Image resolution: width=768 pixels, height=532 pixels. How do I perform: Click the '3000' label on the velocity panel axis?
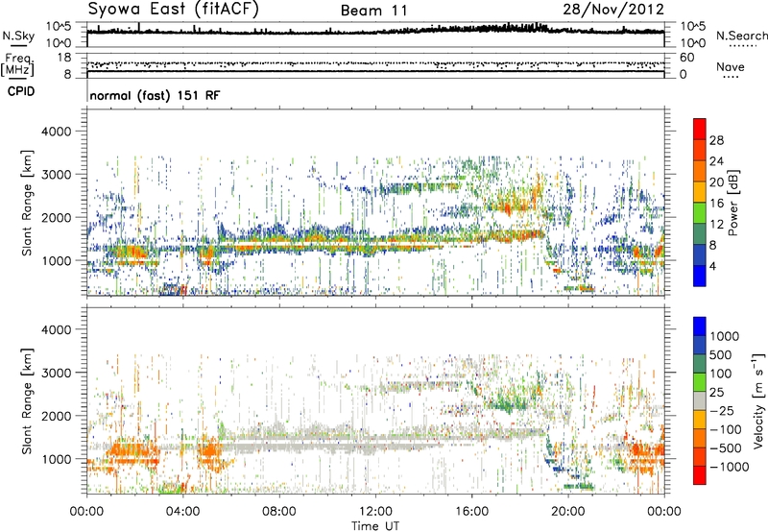click(56, 373)
